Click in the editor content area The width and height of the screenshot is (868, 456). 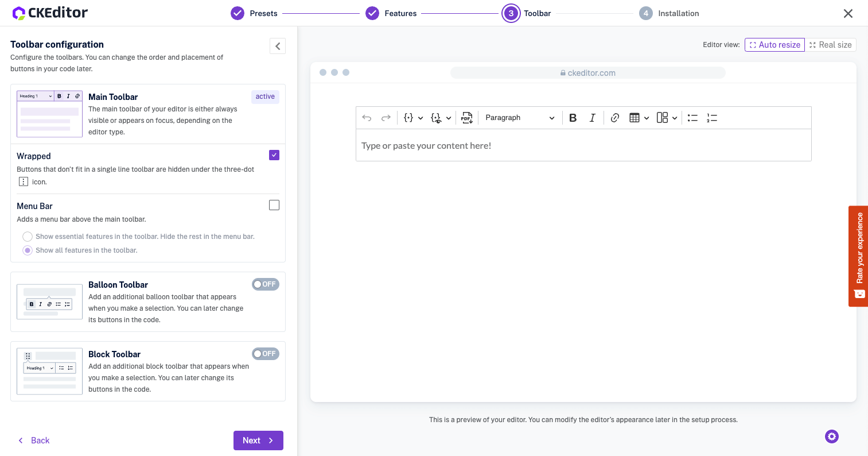(x=583, y=146)
